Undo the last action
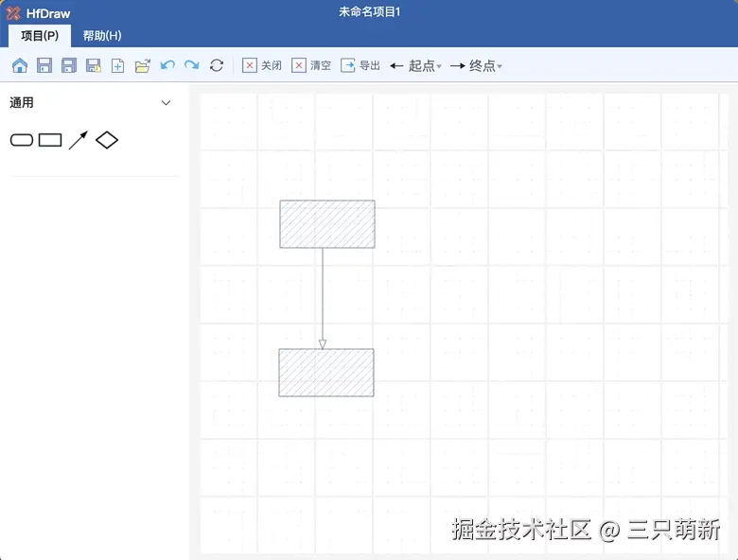Viewport: 738px width, 560px height. [x=167, y=65]
